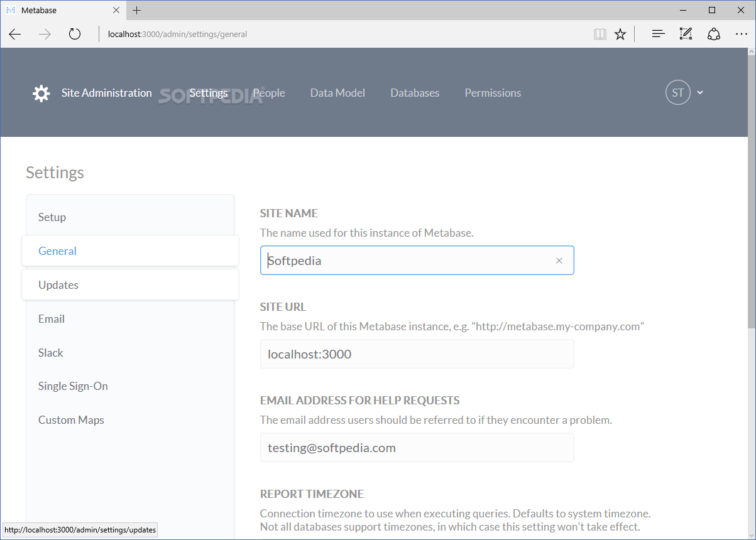The height and width of the screenshot is (540, 756).
Task: Click the Share icon in browser toolbar
Action: click(714, 34)
